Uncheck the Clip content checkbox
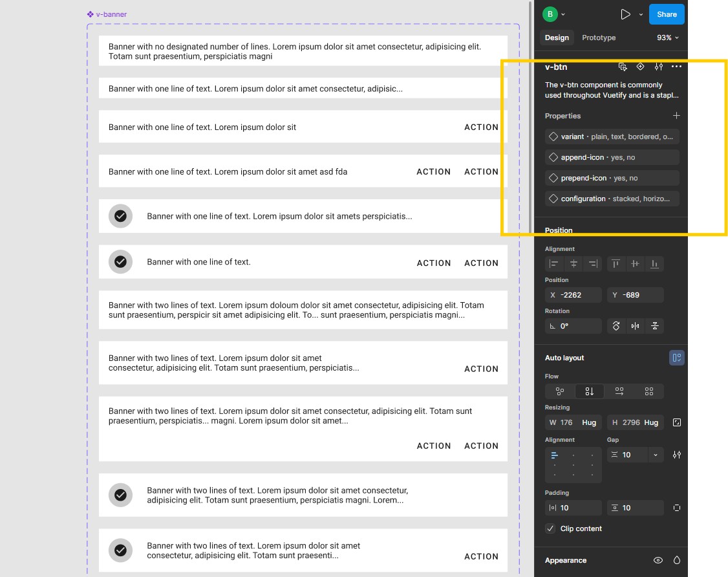728x577 pixels. click(550, 528)
